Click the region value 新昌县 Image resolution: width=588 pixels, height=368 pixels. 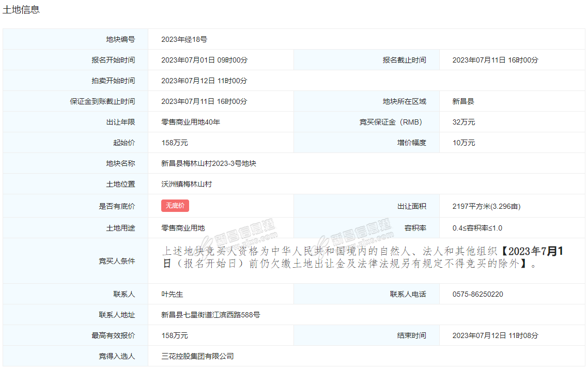pos(463,101)
